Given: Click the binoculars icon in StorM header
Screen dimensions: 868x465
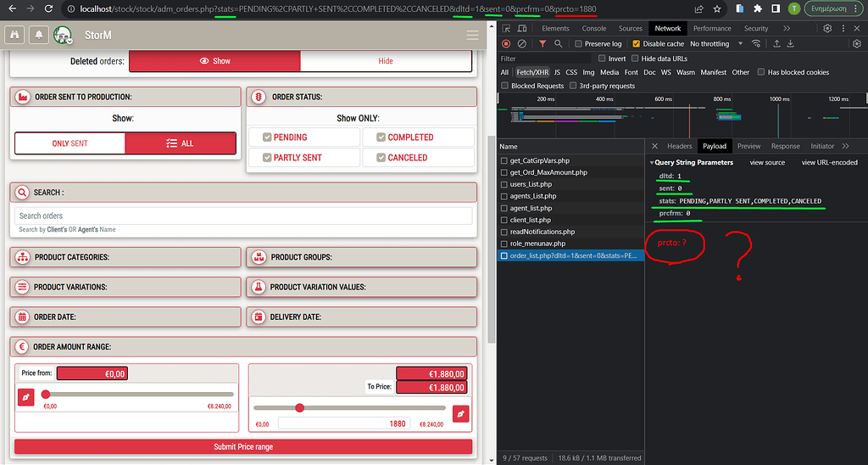Looking at the screenshot, I should point(16,35).
